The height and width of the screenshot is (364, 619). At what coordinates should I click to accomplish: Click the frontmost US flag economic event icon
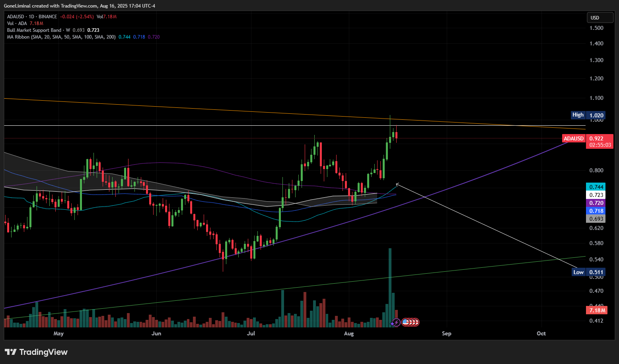(x=405, y=322)
